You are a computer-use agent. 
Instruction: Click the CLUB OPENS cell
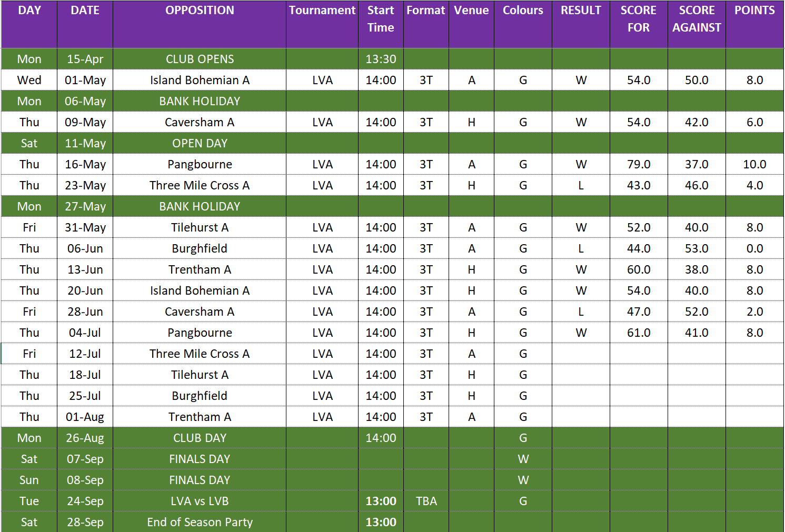(x=200, y=59)
